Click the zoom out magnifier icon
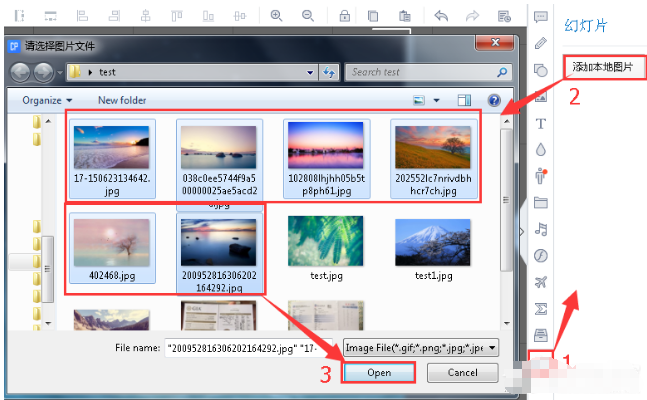This screenshot has height=400, width=647. point(308,16)
